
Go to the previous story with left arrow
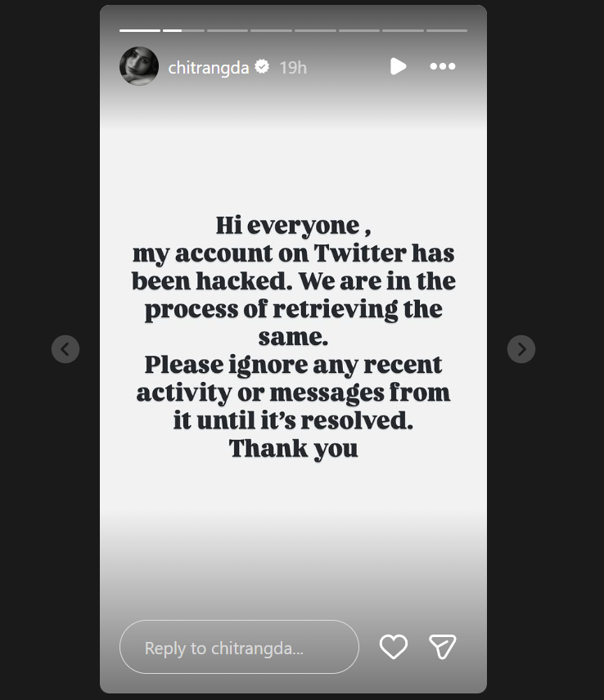tap(65, 349)
